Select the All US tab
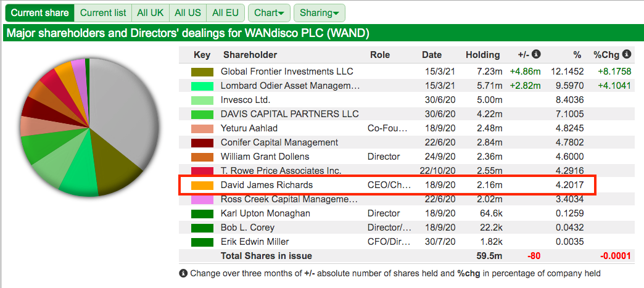The image size is (644, 288). [188, 13]
